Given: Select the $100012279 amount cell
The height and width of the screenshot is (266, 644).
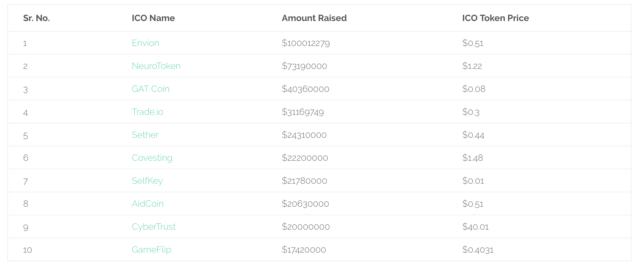Looking at the screenshot, I should 306,43.
